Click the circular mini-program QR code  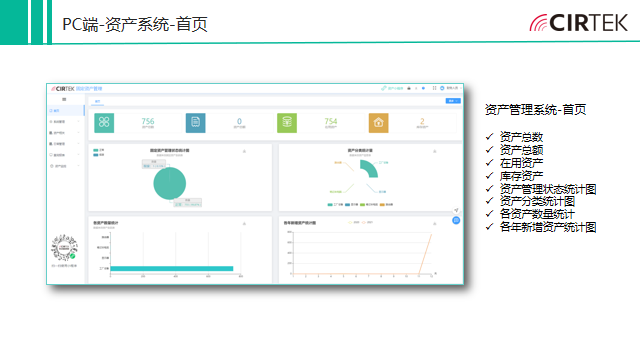tap(64, 247)
